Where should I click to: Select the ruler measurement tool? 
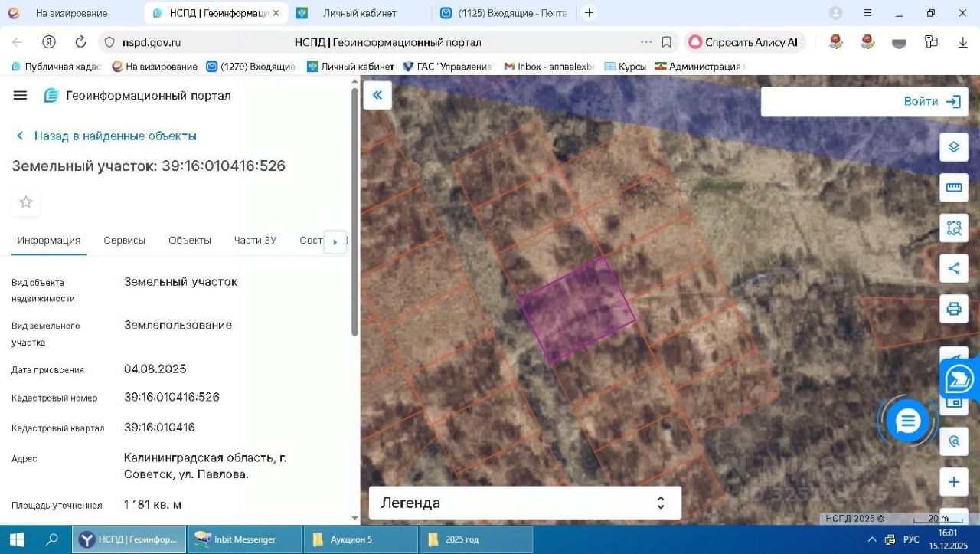point(954,187)
